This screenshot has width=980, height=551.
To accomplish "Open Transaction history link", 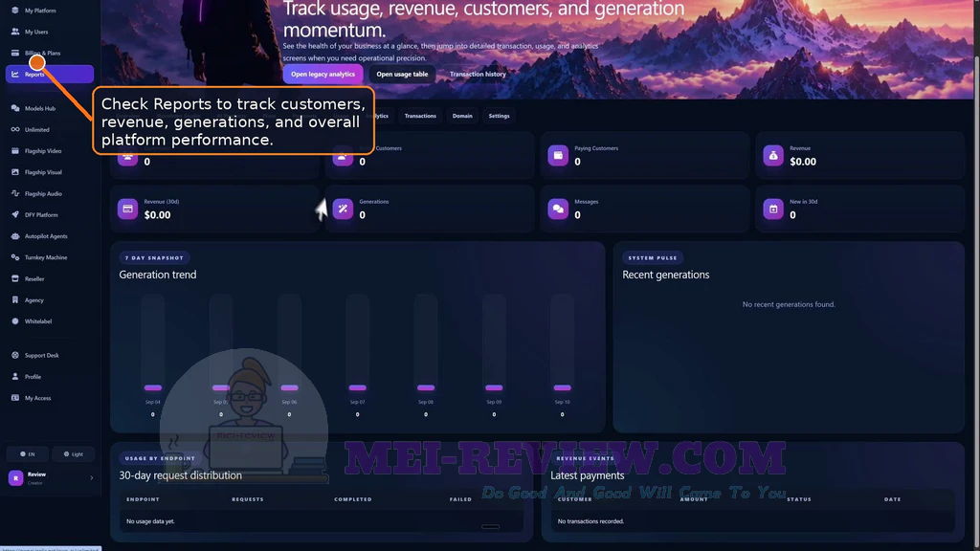I will tap(478, 75).
